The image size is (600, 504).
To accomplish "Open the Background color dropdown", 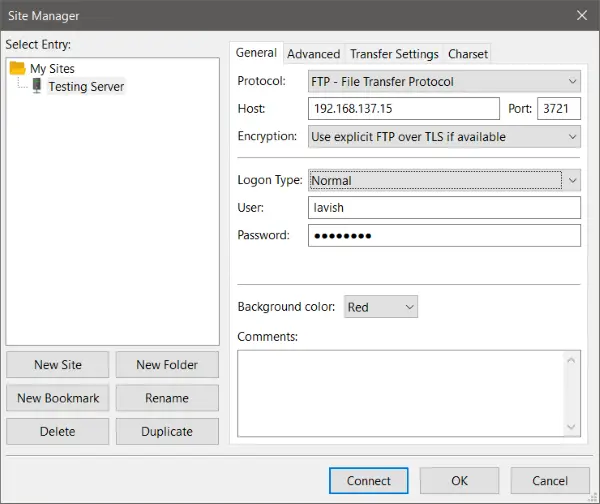I will coord(381,307).
